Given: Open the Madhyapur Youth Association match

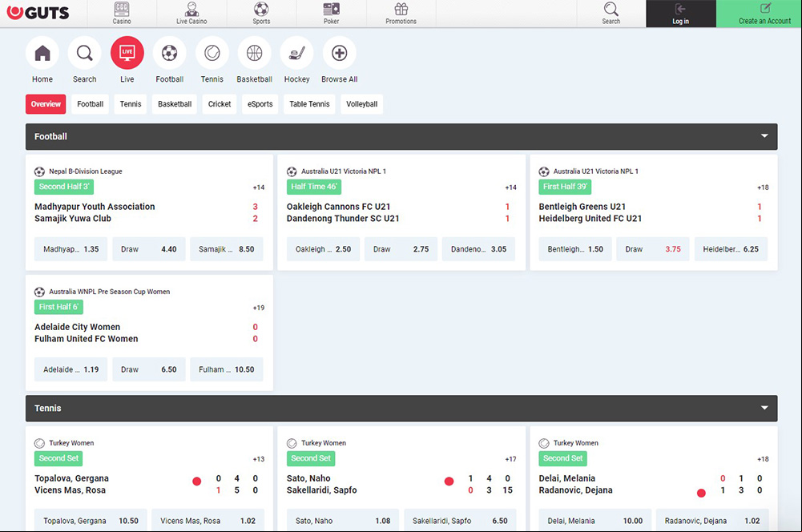Looking at the screenshot, I should click(95, 207).
